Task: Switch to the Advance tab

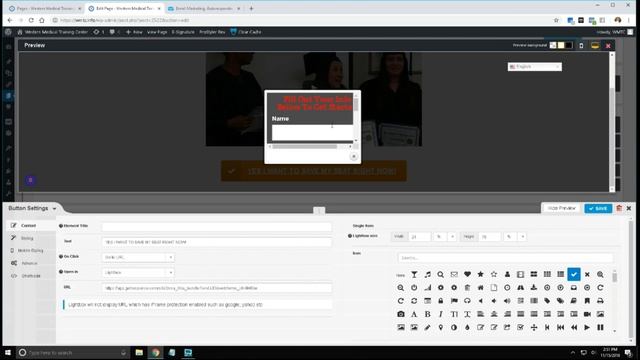Action: [x=29, y=263]
